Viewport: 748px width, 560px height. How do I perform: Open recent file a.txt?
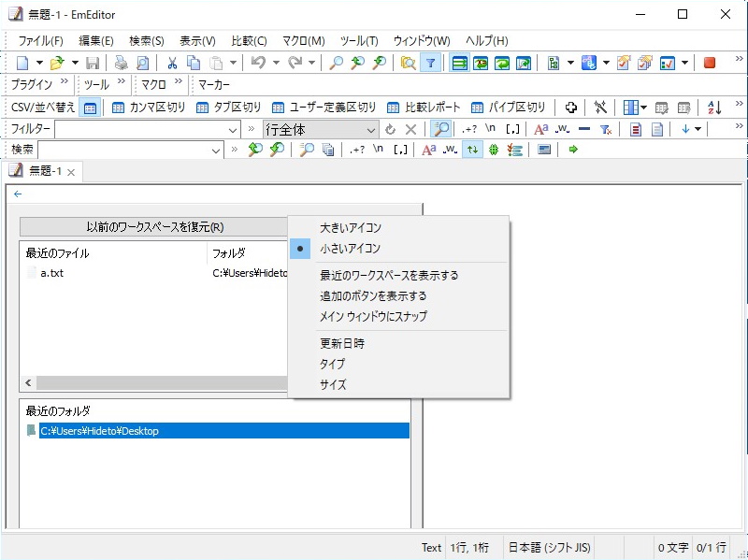click(51, 273)
